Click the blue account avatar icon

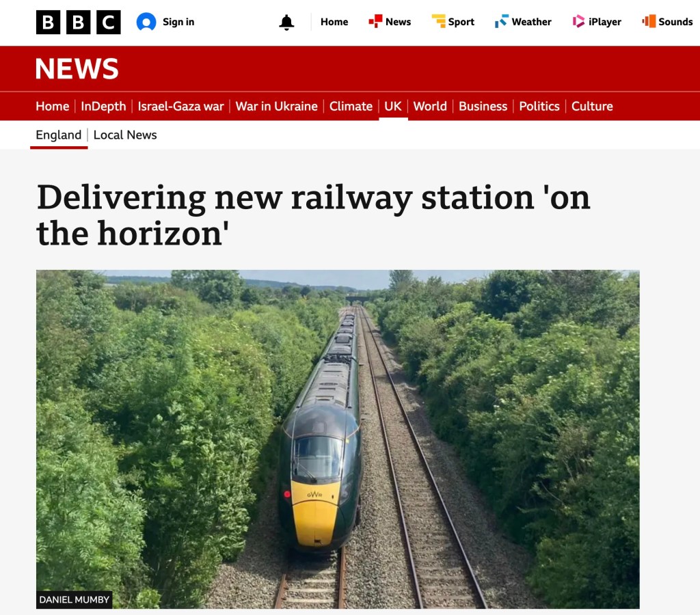pos(146,22)
